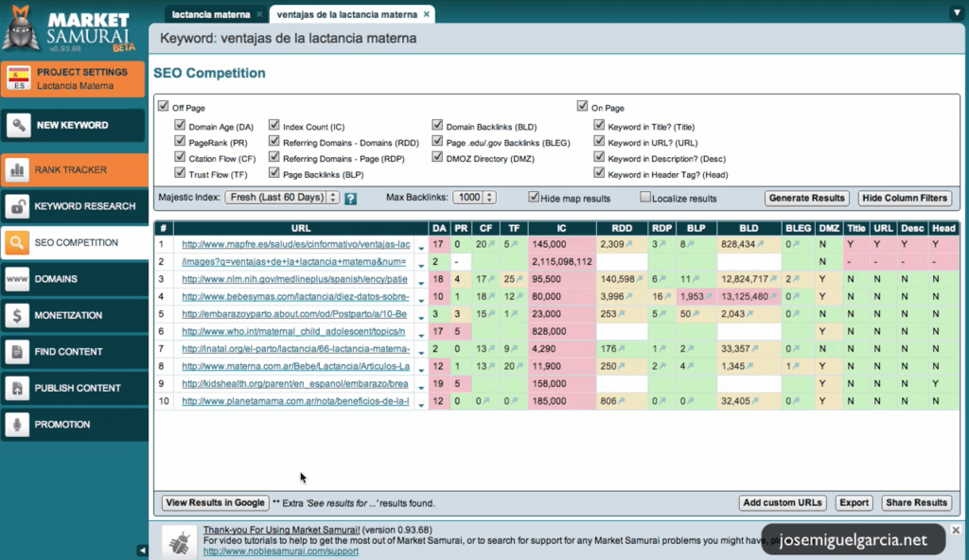
Task: Click the Find Content document icon
Action: click(x=17, y=352)
